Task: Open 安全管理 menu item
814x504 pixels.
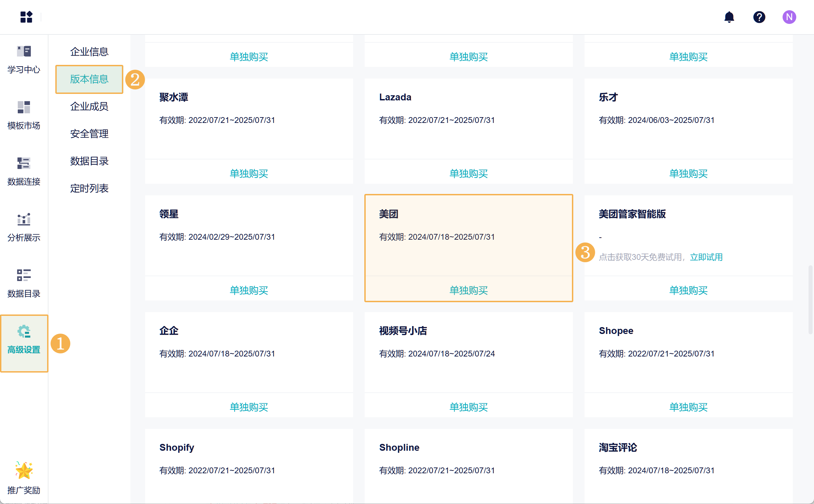Action: [x=89, y=134]
